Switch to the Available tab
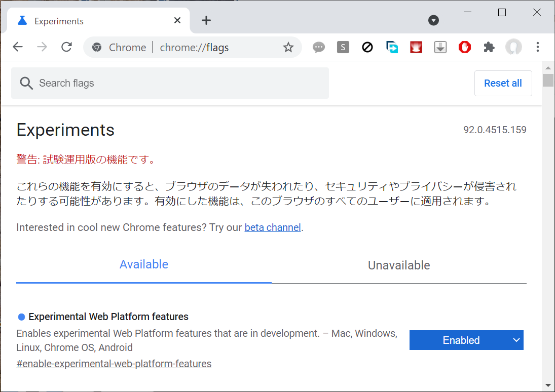 coord(144,264)
